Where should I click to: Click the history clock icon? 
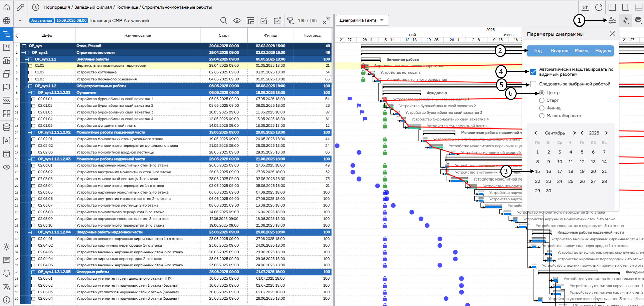click(x=35, y=7)
